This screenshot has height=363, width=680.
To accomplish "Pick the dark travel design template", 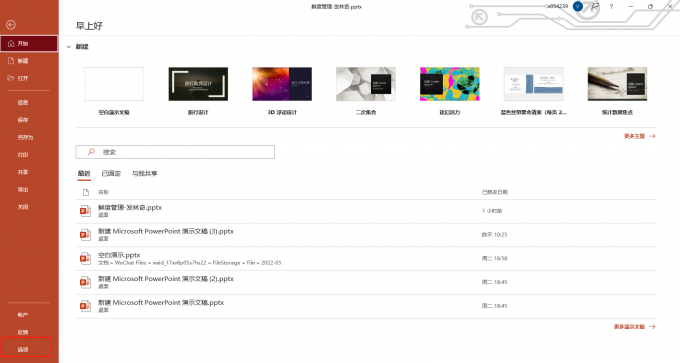I will coord(198,84).
